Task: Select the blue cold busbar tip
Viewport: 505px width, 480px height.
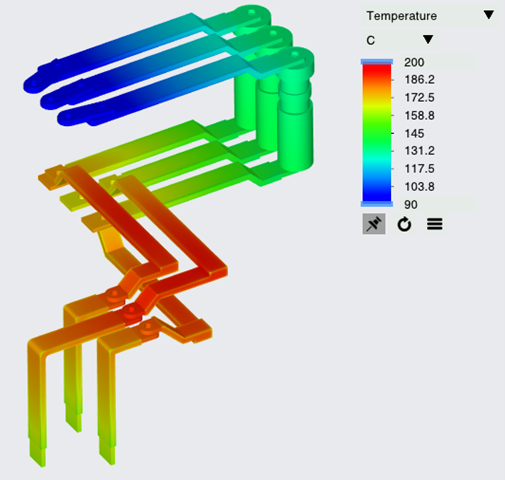Action: pos(33,85)
